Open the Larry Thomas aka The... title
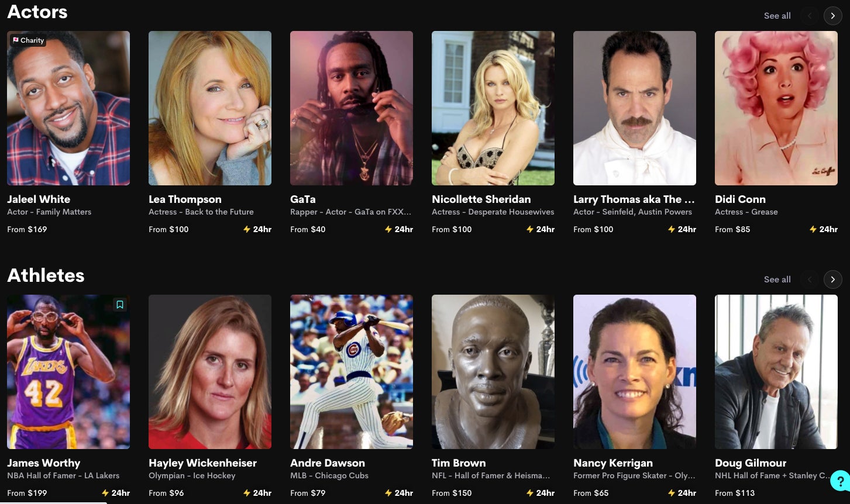The height and width of the screenshot is (504, 850). coord(634,199)
